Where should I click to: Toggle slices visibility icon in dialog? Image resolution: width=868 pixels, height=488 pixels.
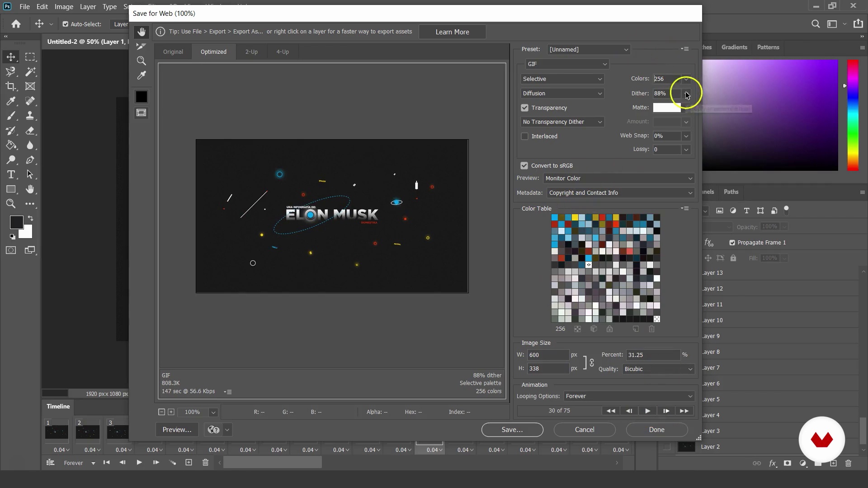(142, 113)
